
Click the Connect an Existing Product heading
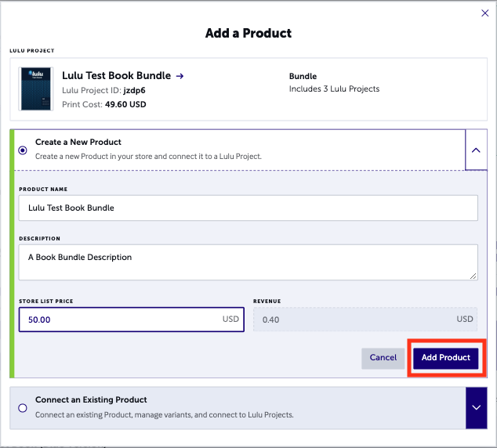[91, 400]
